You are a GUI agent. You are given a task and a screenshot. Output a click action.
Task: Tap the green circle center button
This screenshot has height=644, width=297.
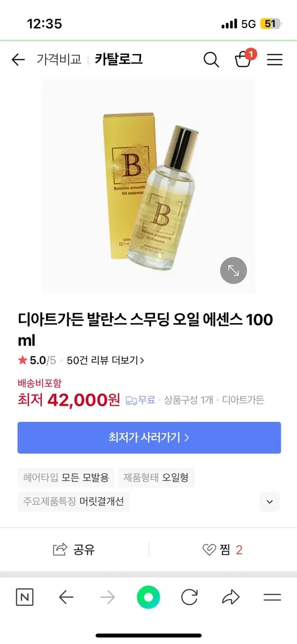click(x=148, y=597)
